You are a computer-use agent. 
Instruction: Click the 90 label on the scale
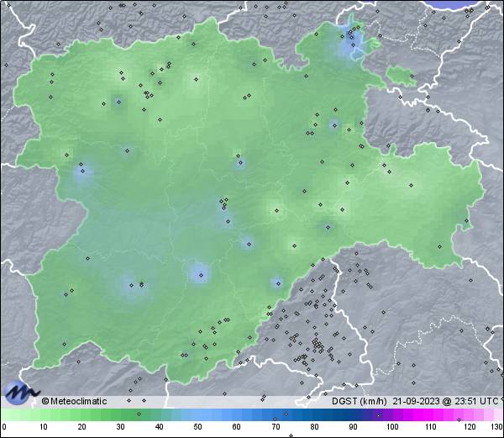[x=353, y=427]
